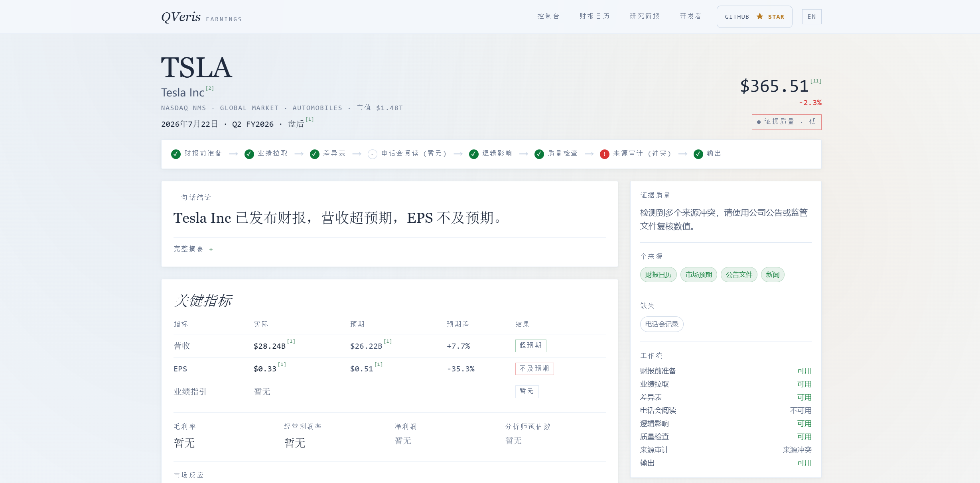Click the -35.3% surprise value

(x=461, y=369)
